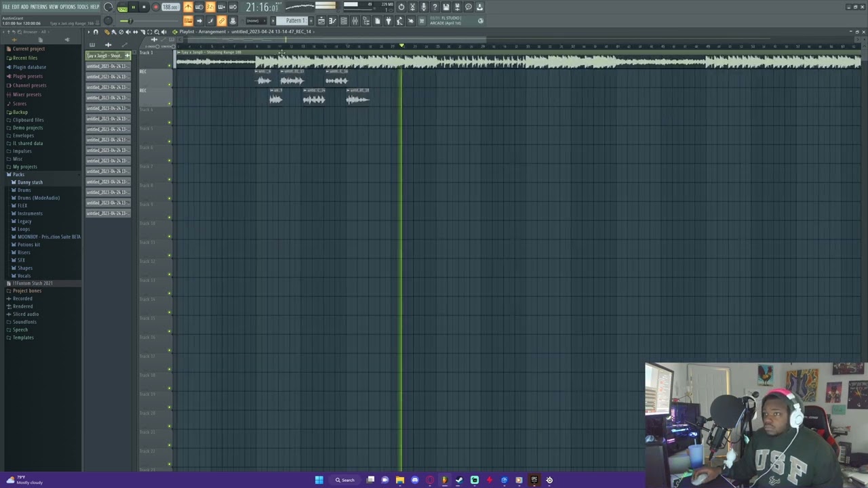
Task: Click the 188 tempo field
Action: [x=170, y=7]
